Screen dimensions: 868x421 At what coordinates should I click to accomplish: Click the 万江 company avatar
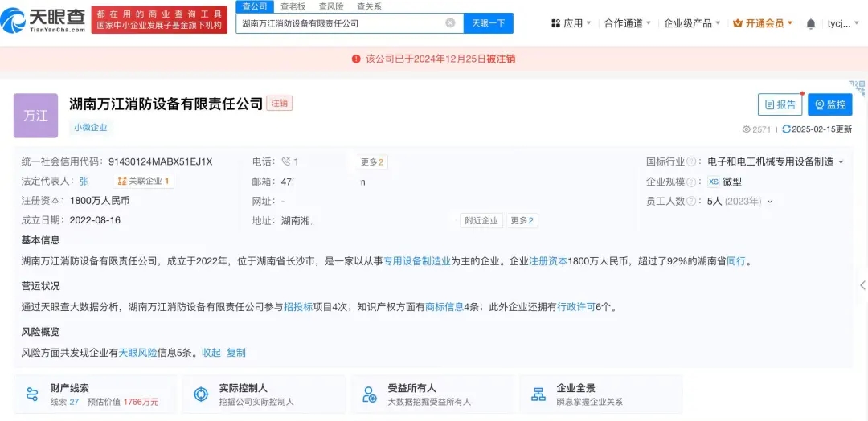pos(35,116)
